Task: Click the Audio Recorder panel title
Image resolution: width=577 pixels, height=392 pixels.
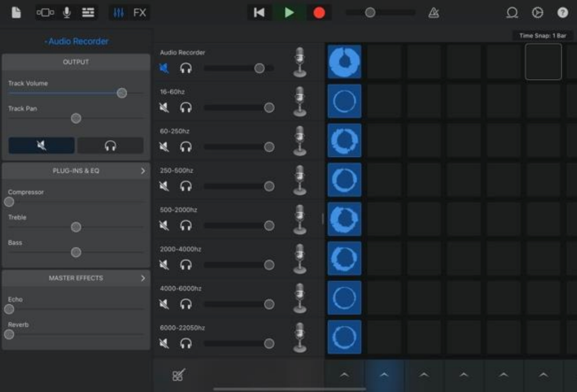Action: [76, 41]
